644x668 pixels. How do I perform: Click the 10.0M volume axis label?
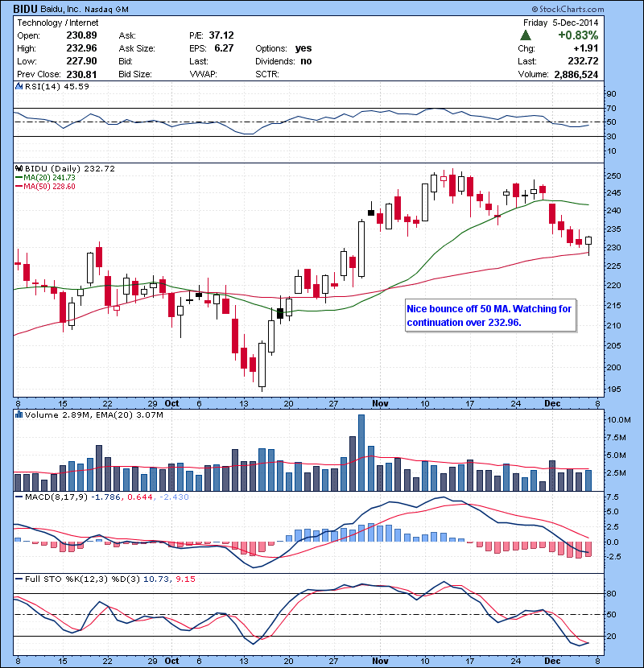tap(619, 419)
